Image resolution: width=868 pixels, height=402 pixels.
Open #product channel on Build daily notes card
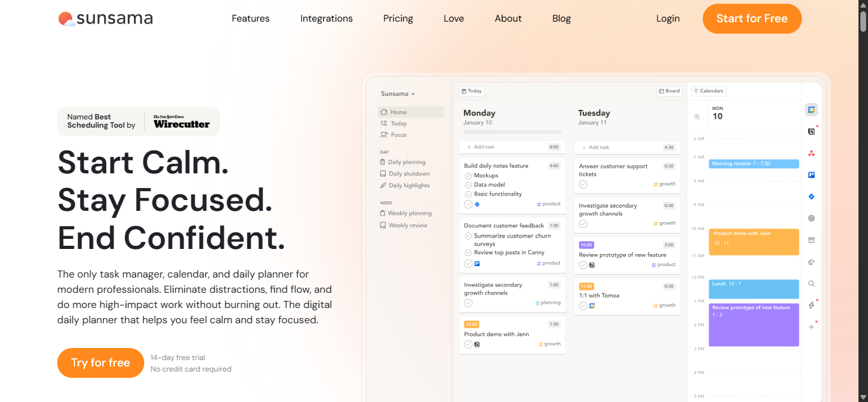coord(549,204)
